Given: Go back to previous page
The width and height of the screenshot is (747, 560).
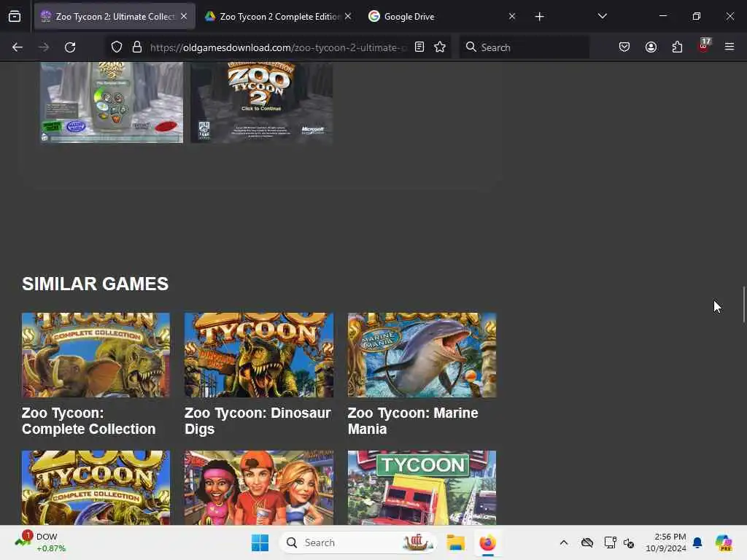Looking at the screenshot, I should tap(18, 47).
